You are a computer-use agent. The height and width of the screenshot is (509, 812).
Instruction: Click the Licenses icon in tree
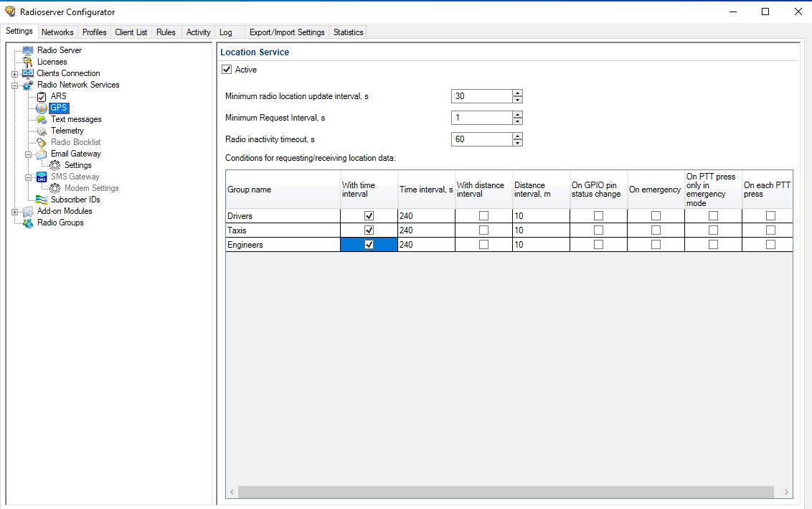28,62
